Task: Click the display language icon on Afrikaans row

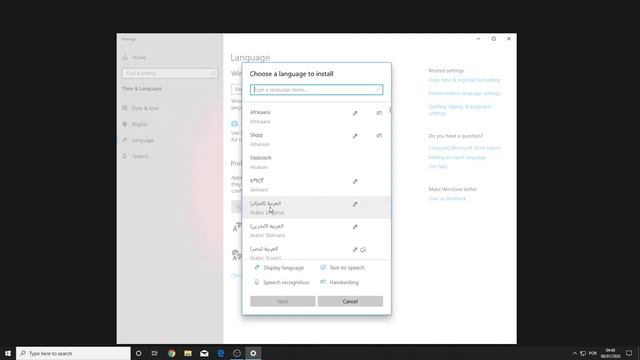Action: coord(355,113)
